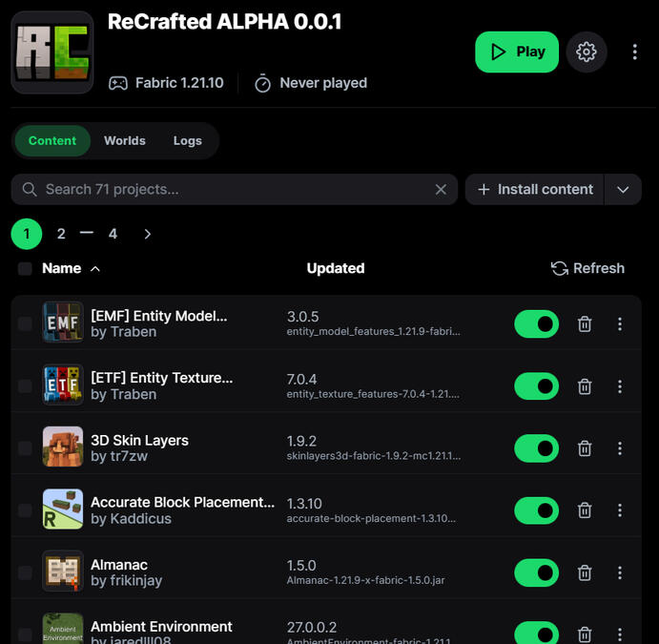Refresh the content list

coord(587,269)
